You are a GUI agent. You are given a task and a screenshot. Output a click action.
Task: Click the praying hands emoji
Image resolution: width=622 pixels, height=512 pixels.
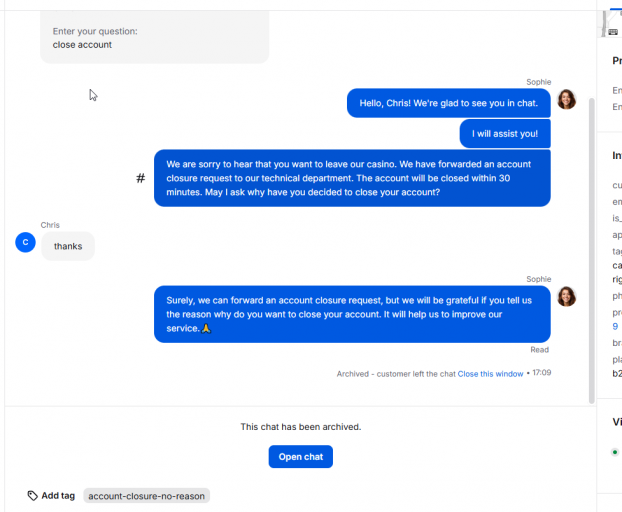[206, 328]
